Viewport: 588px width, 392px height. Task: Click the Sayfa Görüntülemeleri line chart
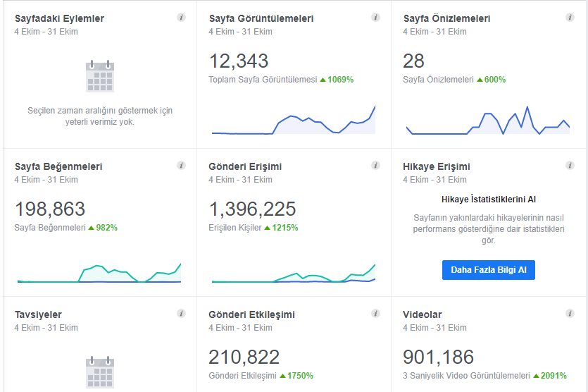point(294,120)
